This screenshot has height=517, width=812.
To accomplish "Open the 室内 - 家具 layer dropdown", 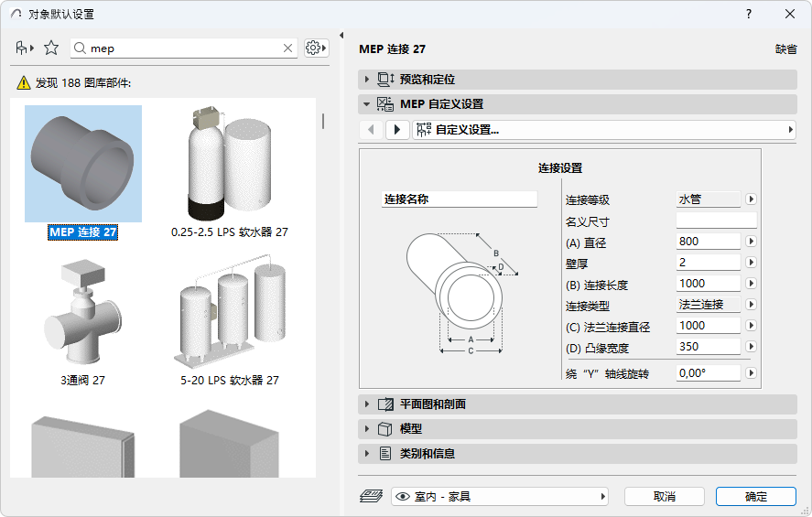I will [499, 496].
